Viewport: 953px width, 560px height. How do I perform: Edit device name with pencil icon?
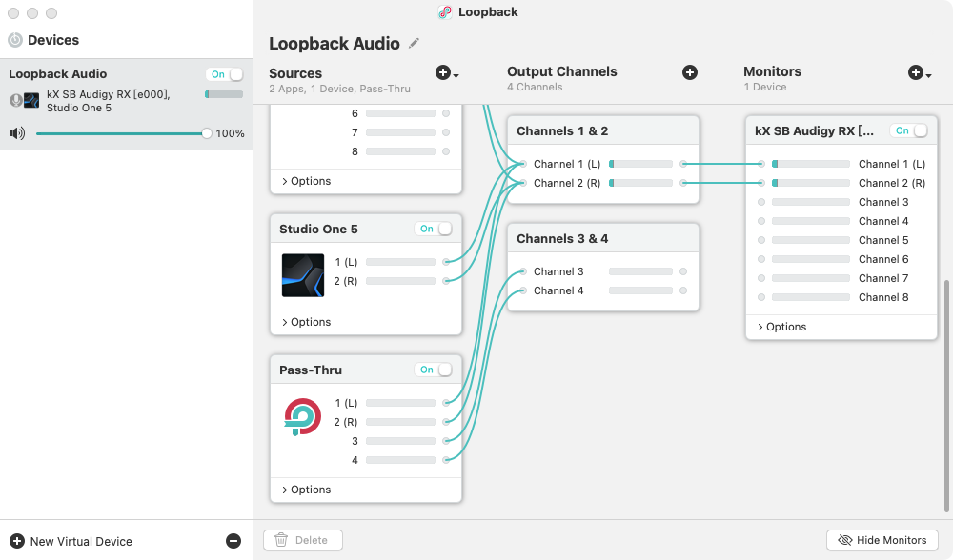pyautogui.click(x=414, y=43)
